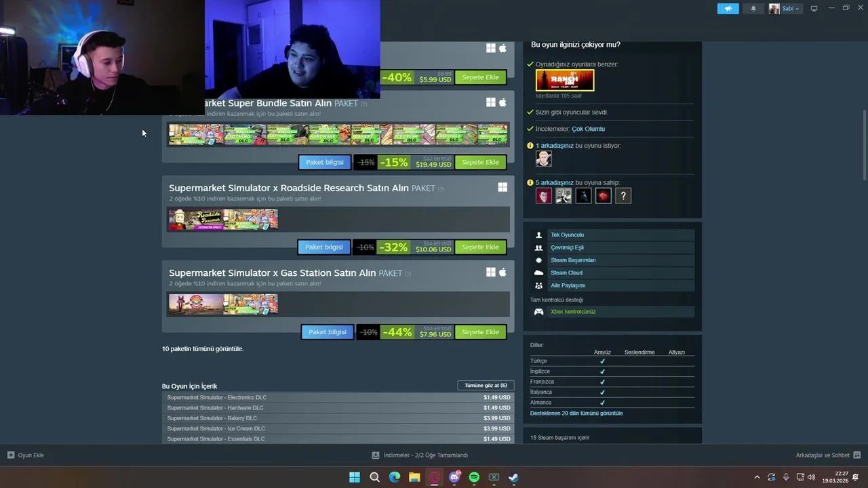Open Supermarket Simulator - Ice Cream DLC row

point(337,429)
